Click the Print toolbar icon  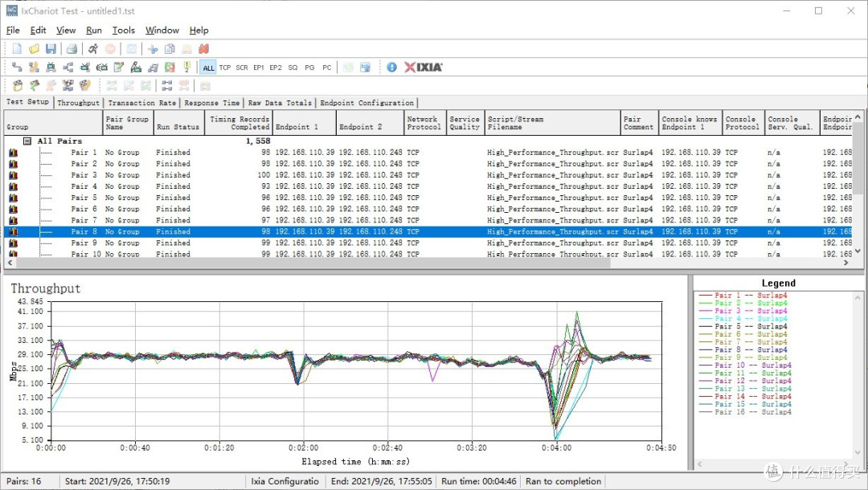click(x=72, y=49)
